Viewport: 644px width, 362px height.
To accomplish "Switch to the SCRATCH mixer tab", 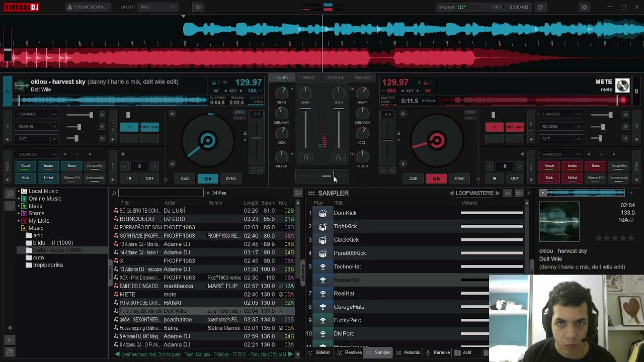I will pos(336,77).
